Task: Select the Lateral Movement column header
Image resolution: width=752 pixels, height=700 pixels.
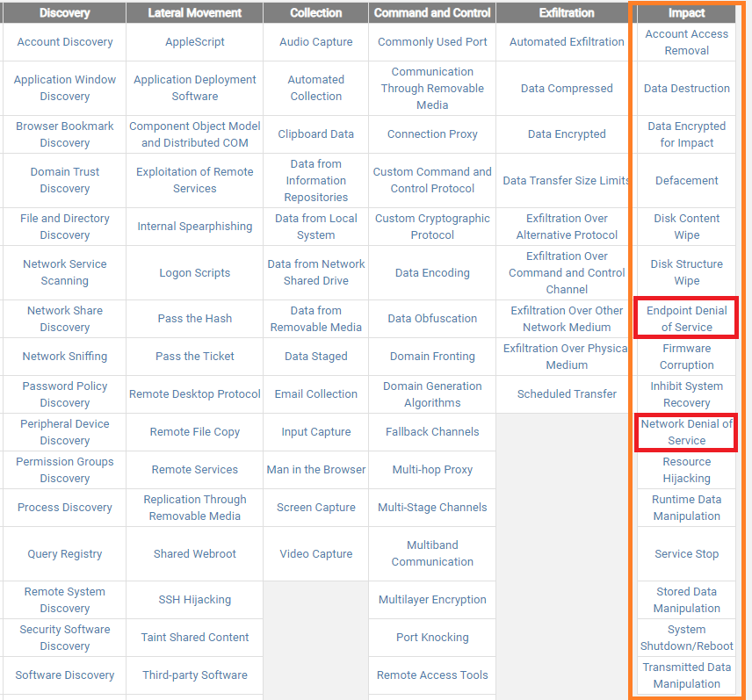Action: (x=194, y=13)
